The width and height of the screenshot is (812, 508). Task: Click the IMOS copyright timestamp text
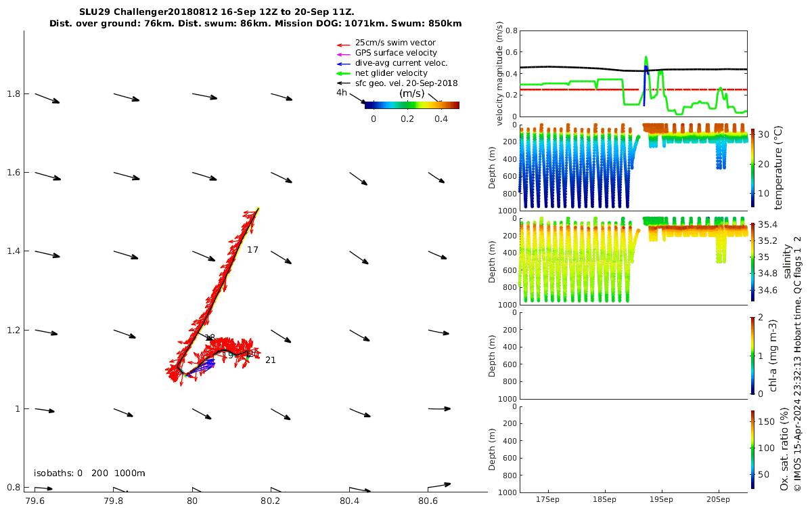pos(798,363)
